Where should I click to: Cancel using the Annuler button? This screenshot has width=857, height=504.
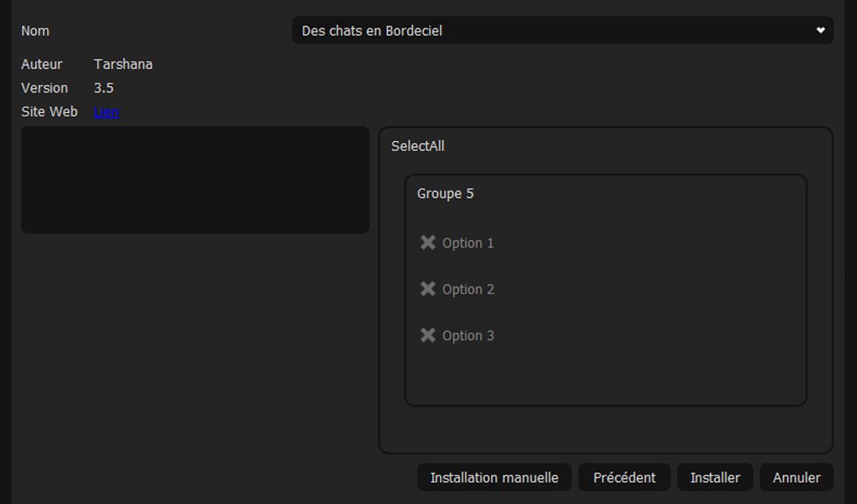point(796,477)
